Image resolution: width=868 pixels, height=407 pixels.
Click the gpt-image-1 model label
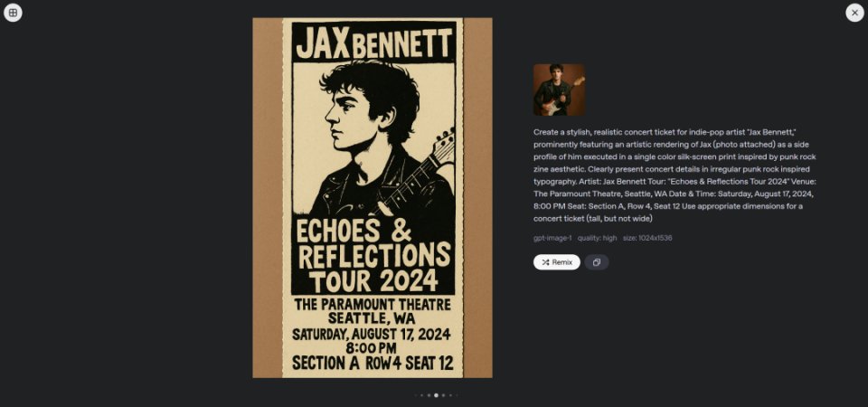552,238
